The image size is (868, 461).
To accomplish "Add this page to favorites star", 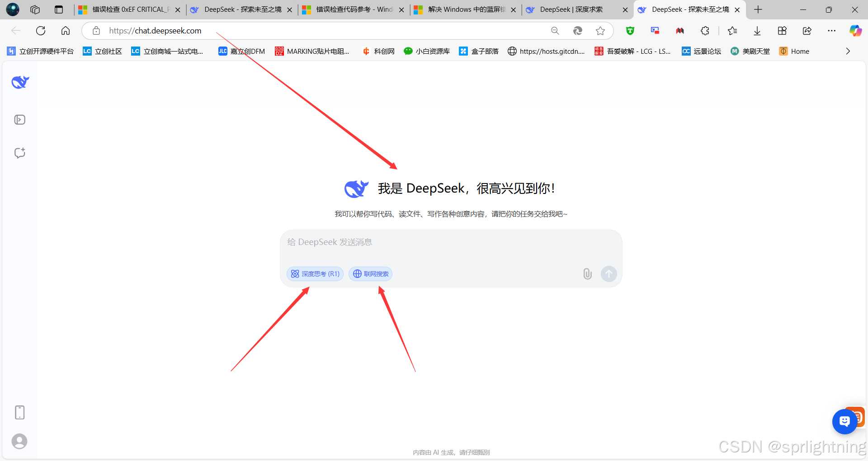I will click(600, 31).
